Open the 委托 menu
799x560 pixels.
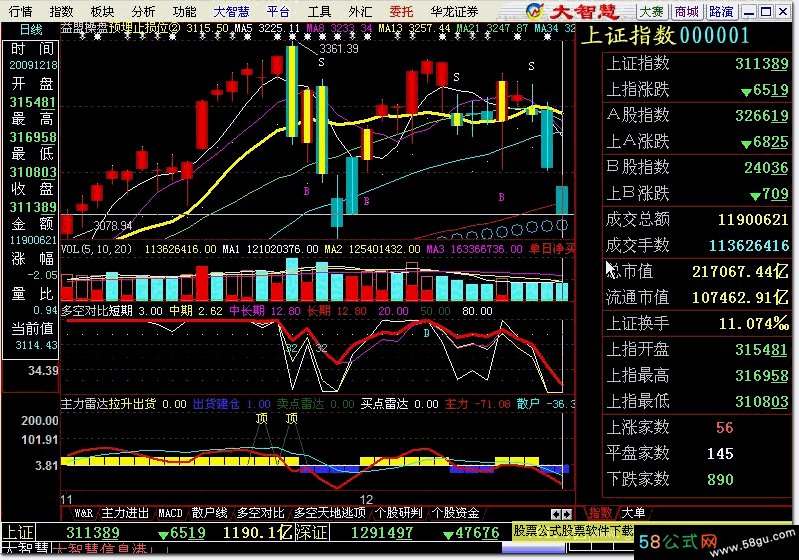(401, 11)
